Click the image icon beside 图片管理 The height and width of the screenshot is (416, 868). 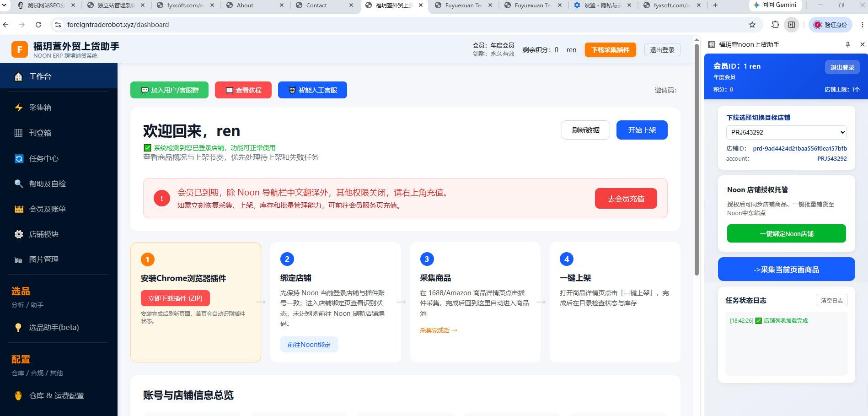[x=18, y=260]
